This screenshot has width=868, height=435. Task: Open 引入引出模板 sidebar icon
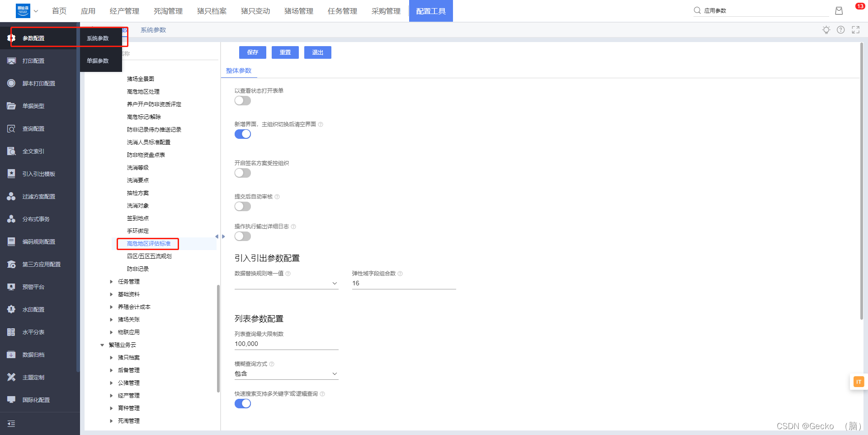click(11, 174)
